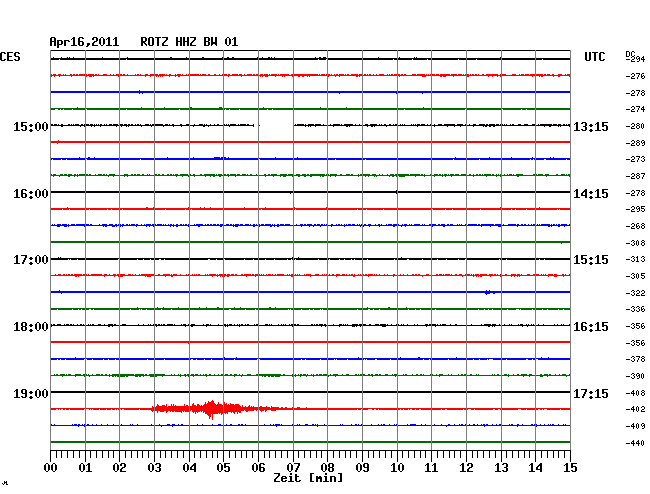Click the 02 minute axis label
650x494 pixels.
point(119,467)
